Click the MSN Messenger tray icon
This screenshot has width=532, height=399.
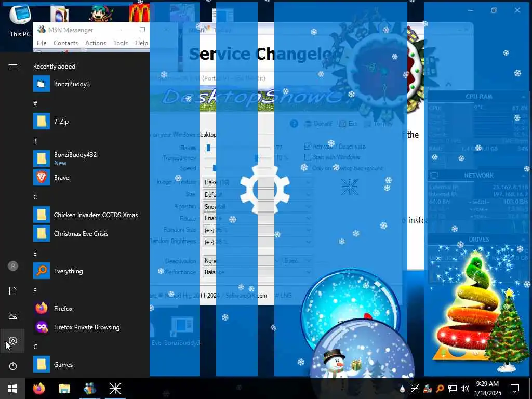(x=428, y=389)
